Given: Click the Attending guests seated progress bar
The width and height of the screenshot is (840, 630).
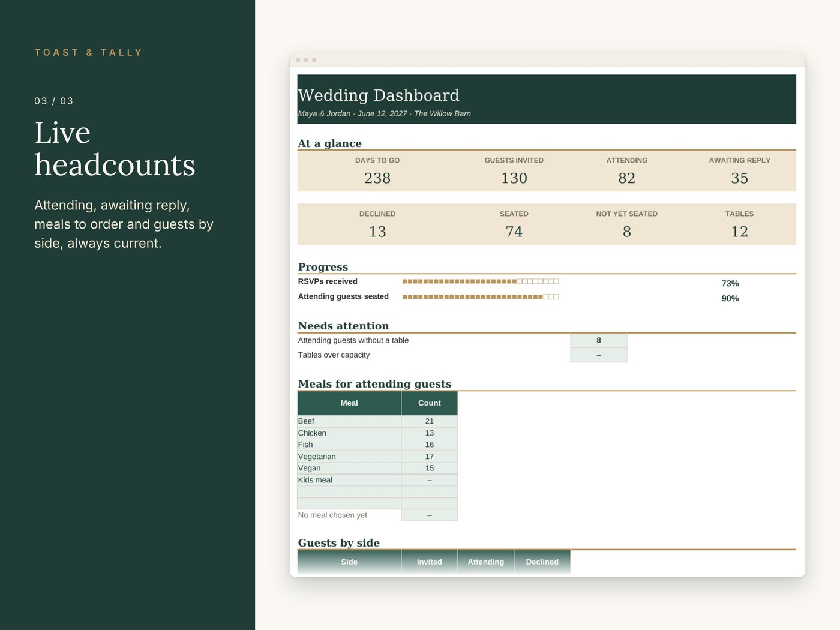Looking at the screenshot, I should [x=481, y=296].
